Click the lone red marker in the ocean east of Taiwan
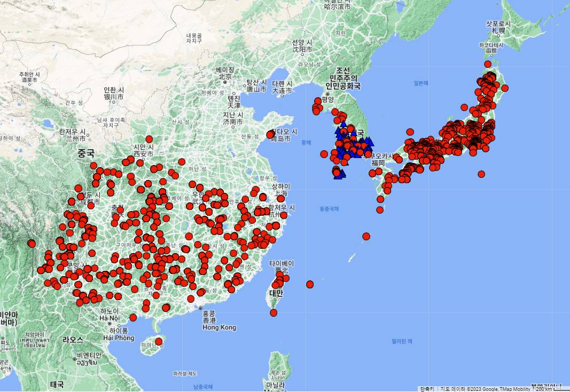Screen dimensions: 570x392 point(310,284)
